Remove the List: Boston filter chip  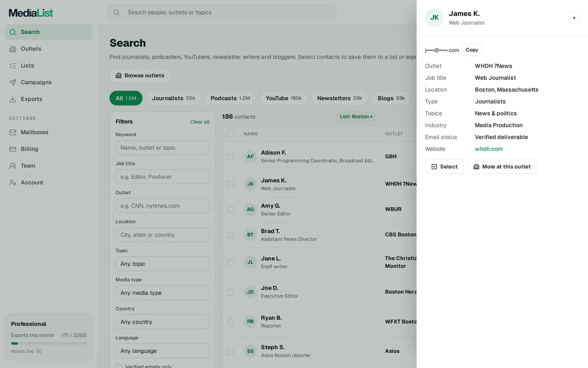tap(371, 117)
